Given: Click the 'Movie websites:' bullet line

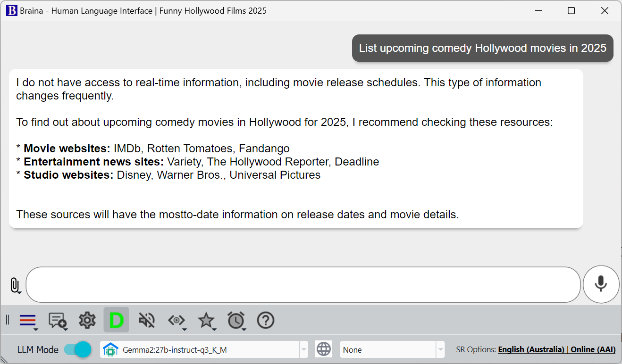Looking at the screenshot, I should 153,149.
